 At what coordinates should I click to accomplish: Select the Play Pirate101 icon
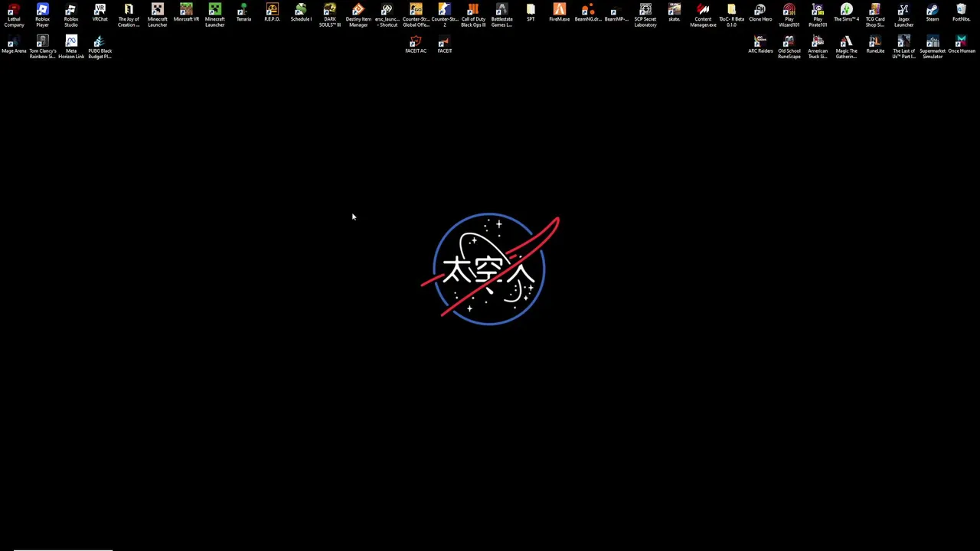(x=818, y=15)
